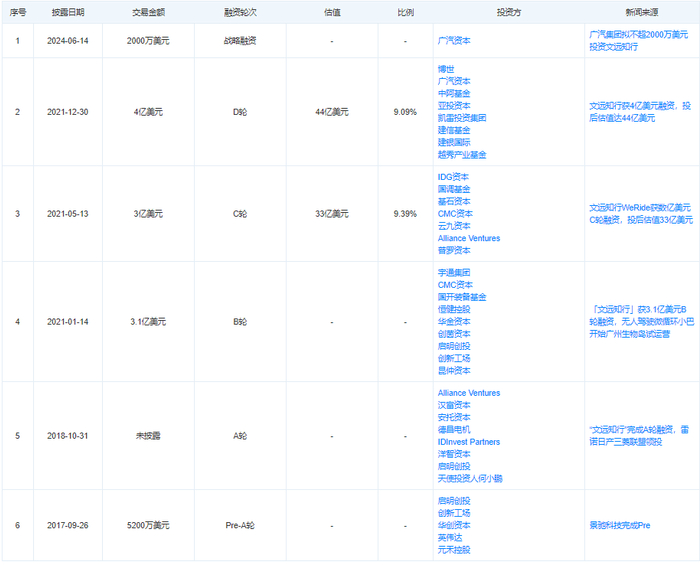Select amount cell 5200万美元
Screen dimensions: 700x565
148,526
